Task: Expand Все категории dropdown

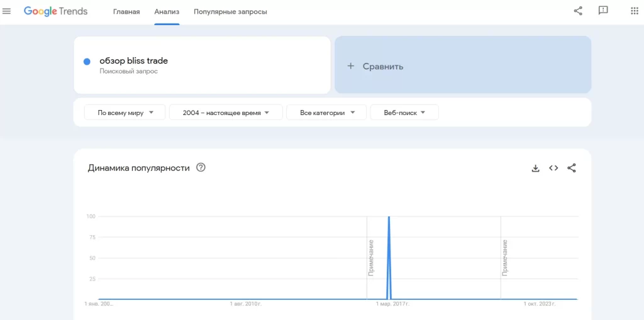Action: click(x=326, y=113)
